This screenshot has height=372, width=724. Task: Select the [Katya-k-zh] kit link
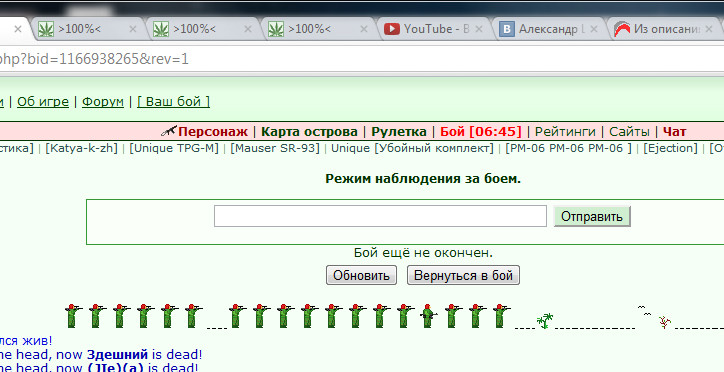(81, 149)
